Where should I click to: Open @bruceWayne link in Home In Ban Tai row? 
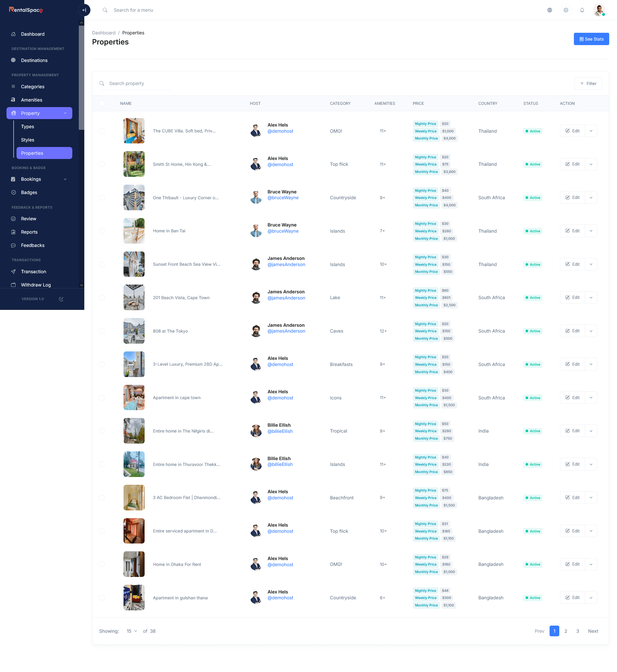click(x=283, y=231)
